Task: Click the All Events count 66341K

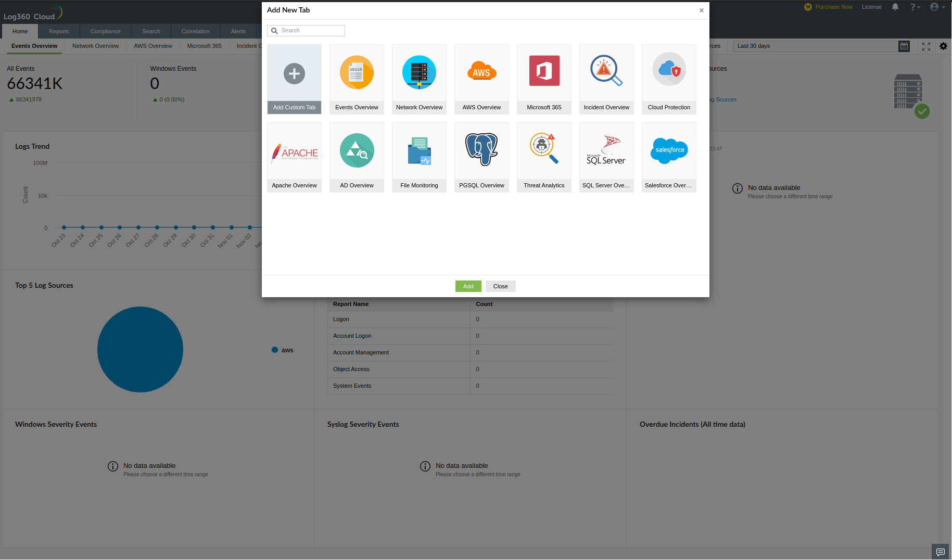Action: (x=35, y=84)
